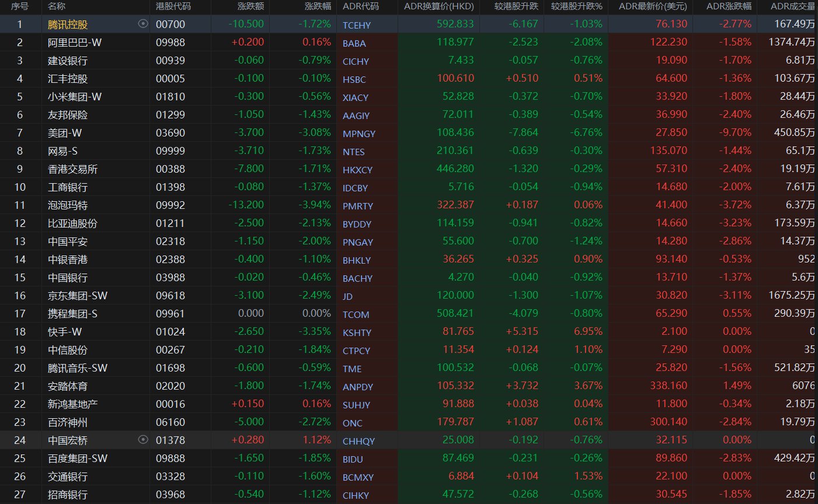Select 网易-S stock name
Screen dimensions: 818x504
point(62,151)
